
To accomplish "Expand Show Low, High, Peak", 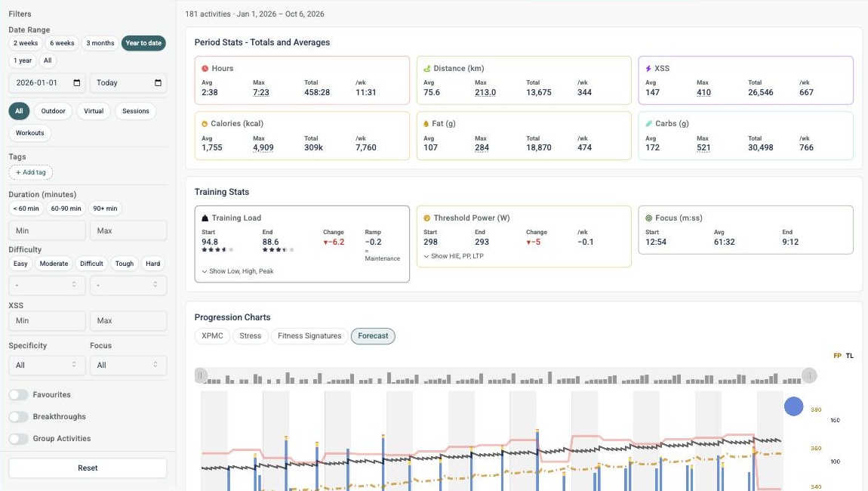I will click(238, 271).
